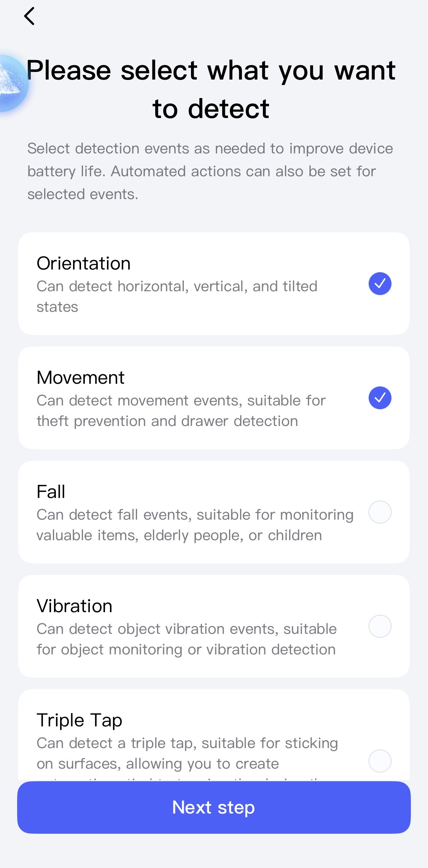428x868 pixels.
Task: Tap the back arrow icon
Action: click(x=29, y=16)
